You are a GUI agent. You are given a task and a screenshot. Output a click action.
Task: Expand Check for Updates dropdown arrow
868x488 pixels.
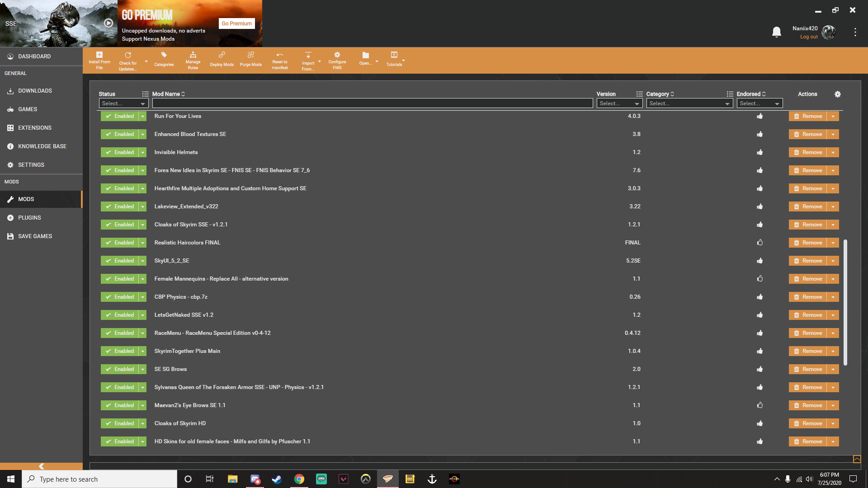click(x=146, y=61)
